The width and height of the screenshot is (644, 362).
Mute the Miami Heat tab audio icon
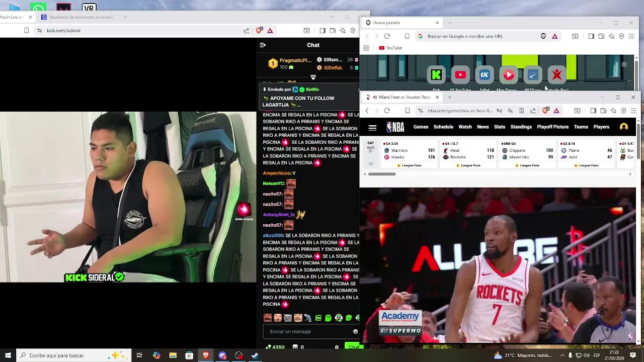coord(375,97)
